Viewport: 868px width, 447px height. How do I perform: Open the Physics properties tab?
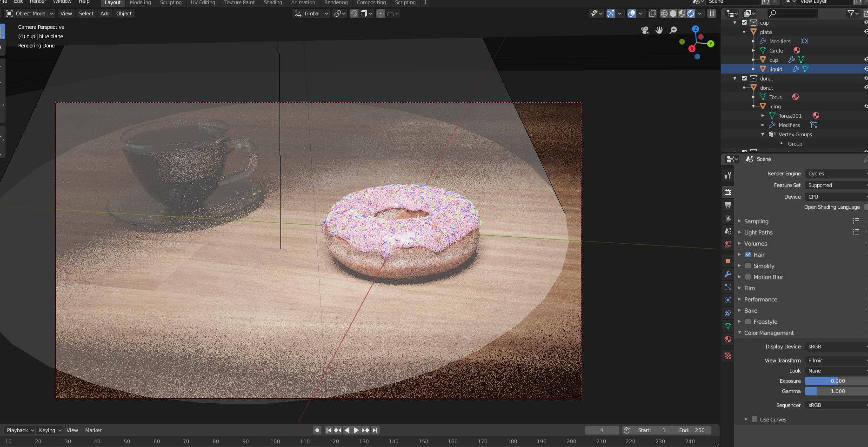pos(728,300)
